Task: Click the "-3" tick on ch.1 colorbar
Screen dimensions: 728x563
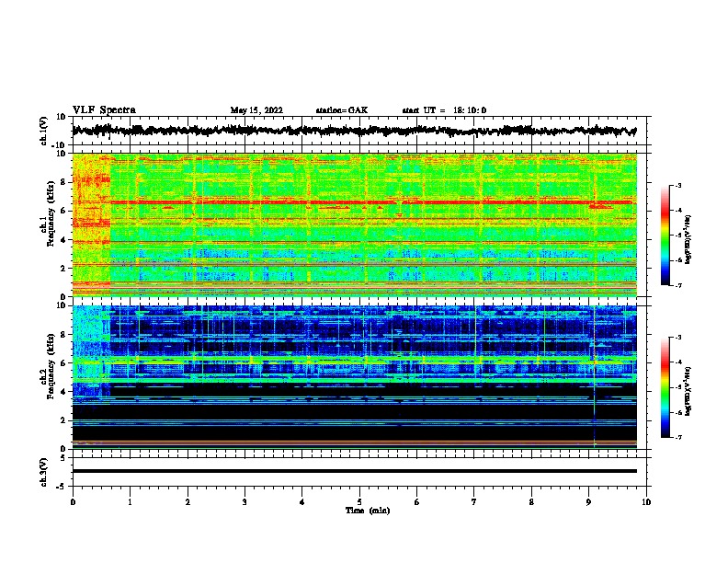Action: 677,186
